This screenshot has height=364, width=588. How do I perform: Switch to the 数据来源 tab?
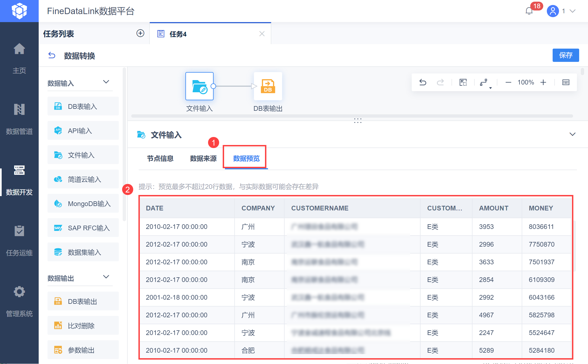pyautogui.click(x=203, y=159)
